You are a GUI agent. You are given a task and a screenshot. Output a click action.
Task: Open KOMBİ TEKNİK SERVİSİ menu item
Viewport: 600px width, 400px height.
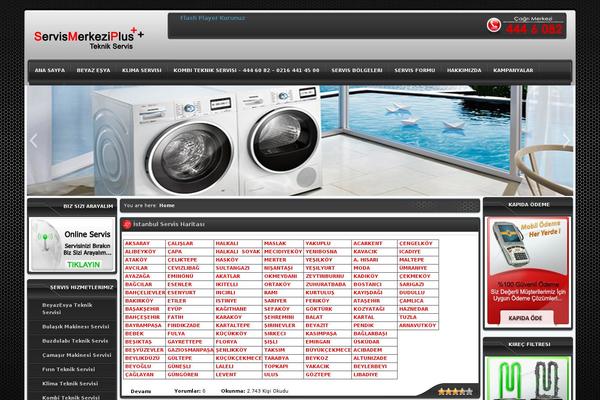[x=246, y=70]
